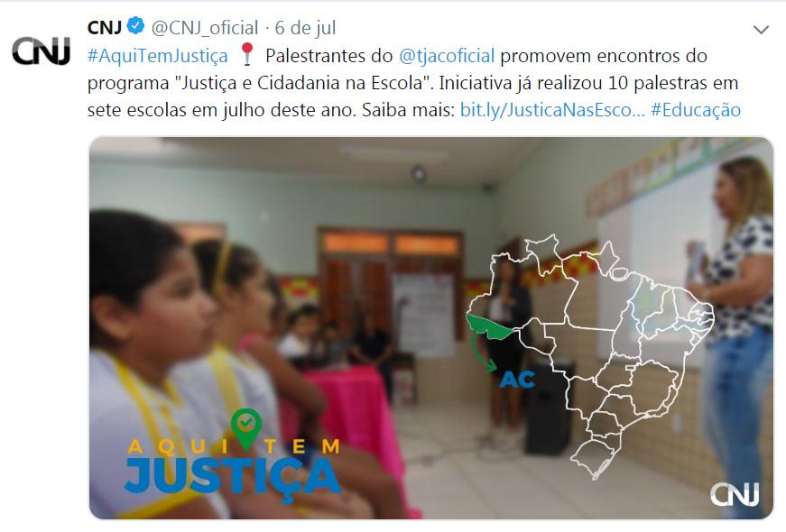Click the tweet body text to expand
The image size is (786, 532).
pyautogui.click(x=414, y=83)
